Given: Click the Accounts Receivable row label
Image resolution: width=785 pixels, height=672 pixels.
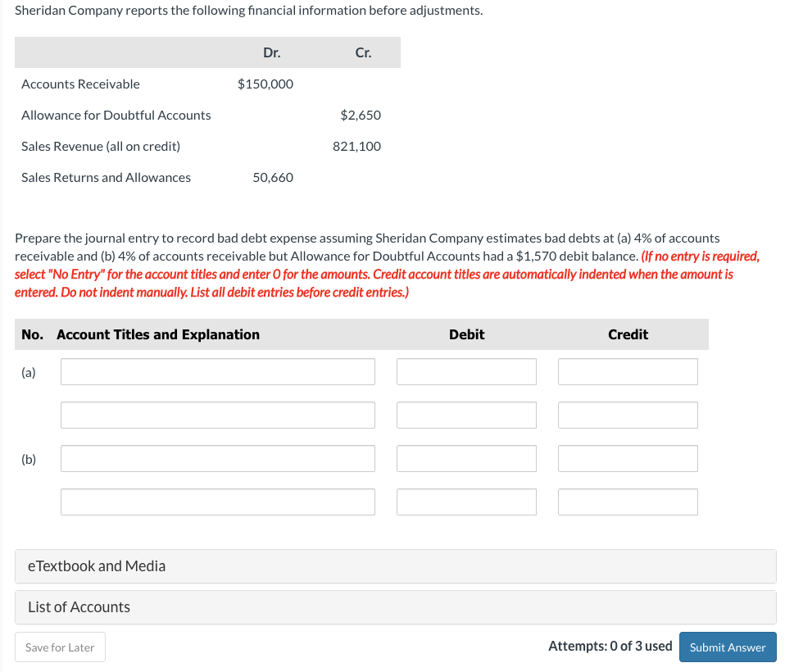Looking at the screenshot, I should (x=80, y=84).
